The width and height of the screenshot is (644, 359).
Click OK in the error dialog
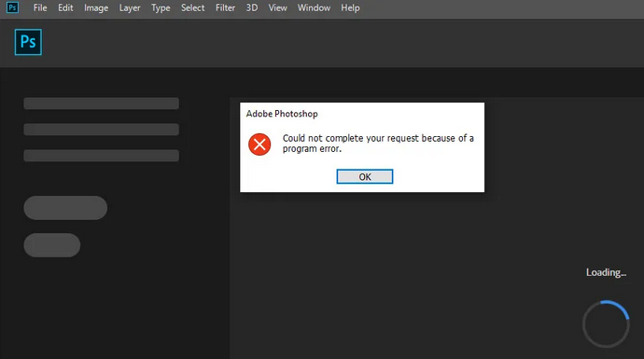click(x=365, y=177)
